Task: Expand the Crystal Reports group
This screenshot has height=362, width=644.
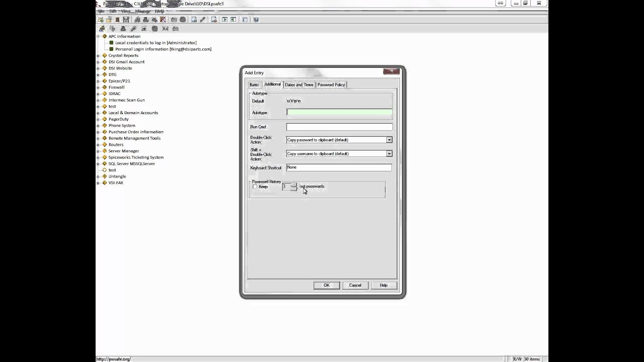Action: [98, 55]
